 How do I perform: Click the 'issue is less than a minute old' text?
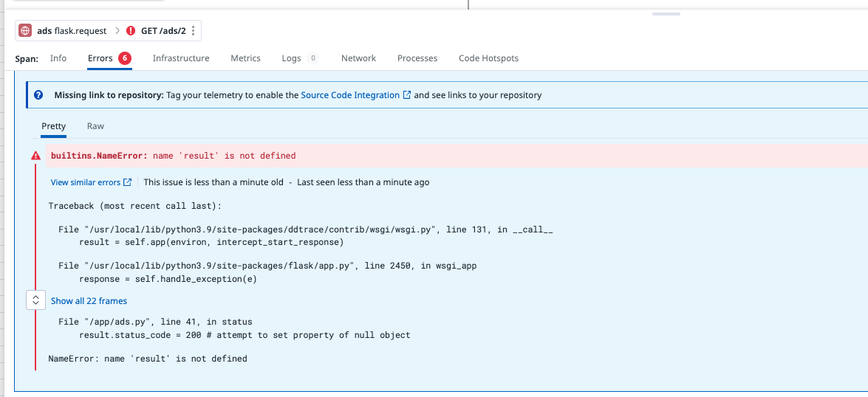213,182
